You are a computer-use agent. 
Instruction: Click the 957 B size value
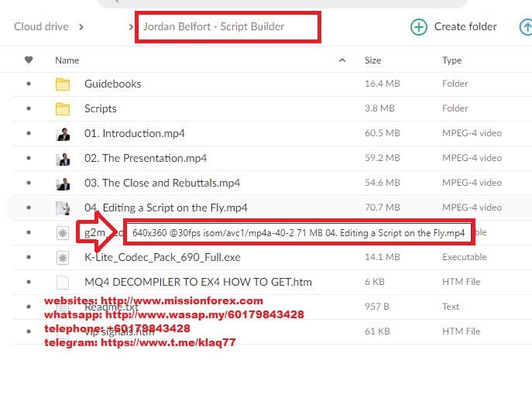coord(376,307)
